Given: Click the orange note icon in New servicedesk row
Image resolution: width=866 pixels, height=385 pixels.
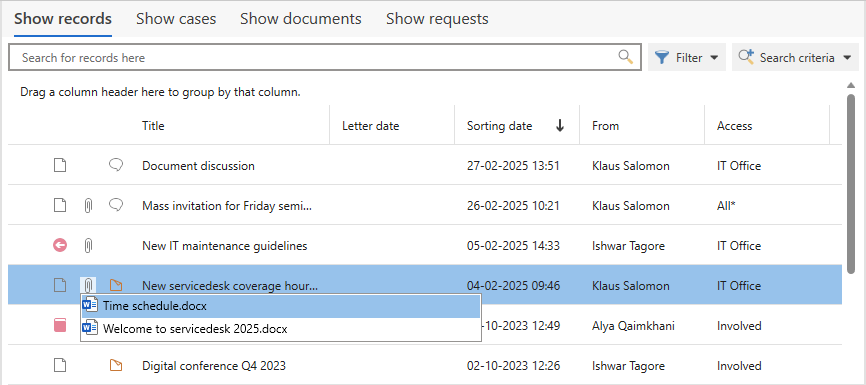Looking at the screenshot, I should pos(116,286).
